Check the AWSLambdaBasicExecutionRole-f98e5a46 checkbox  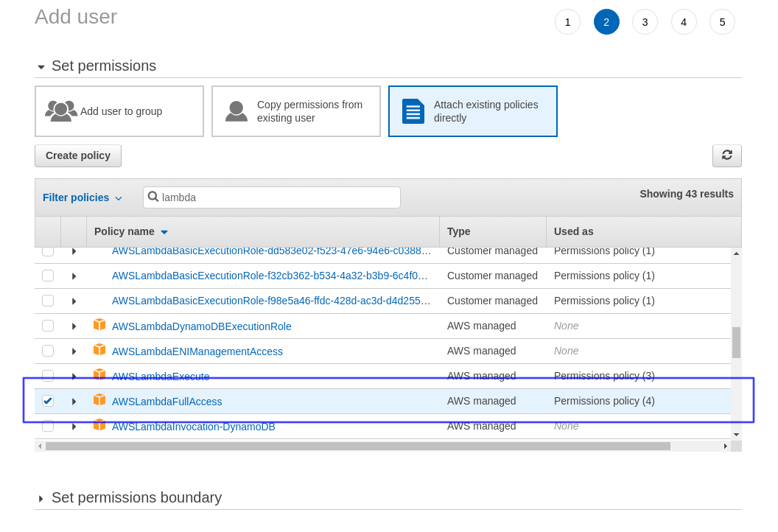pos(48,301)
